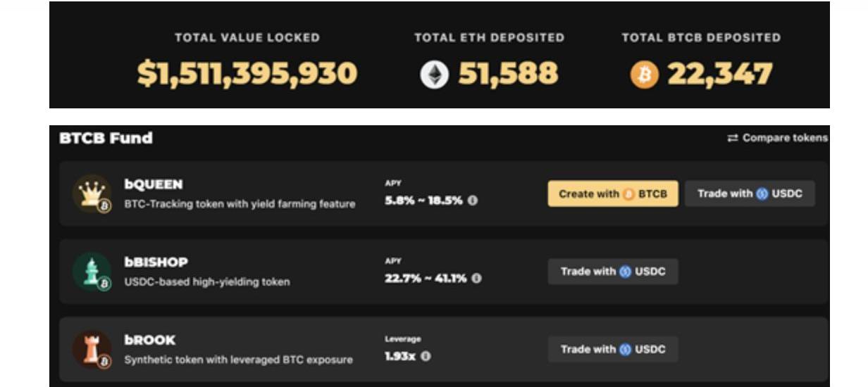
Task: Click the info icon beside bBISHOP APY
Action: tap(477, 279)
